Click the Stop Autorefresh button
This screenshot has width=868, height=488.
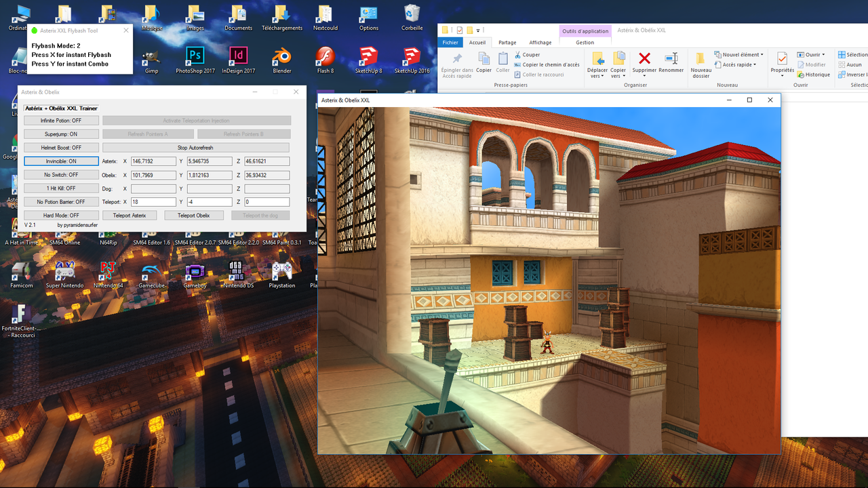tap(195, 148)
